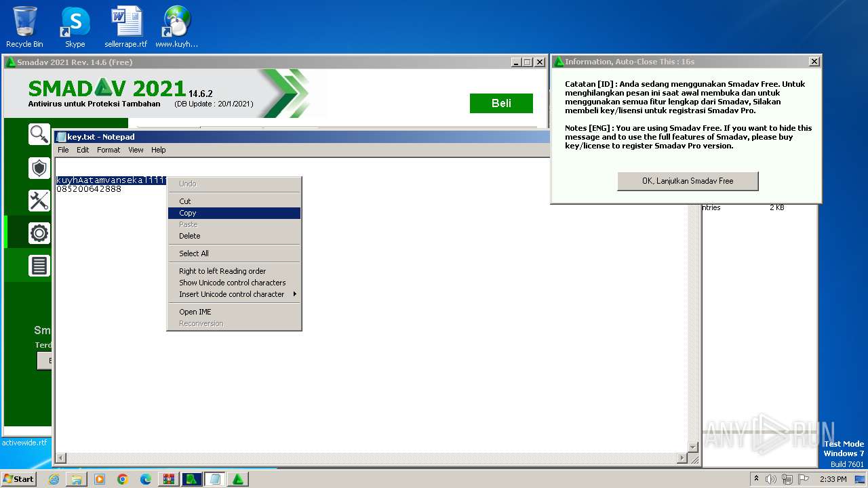This screenshot has height=488, width=868.
Task: Close the Information dialog
Action: point(814,62)
